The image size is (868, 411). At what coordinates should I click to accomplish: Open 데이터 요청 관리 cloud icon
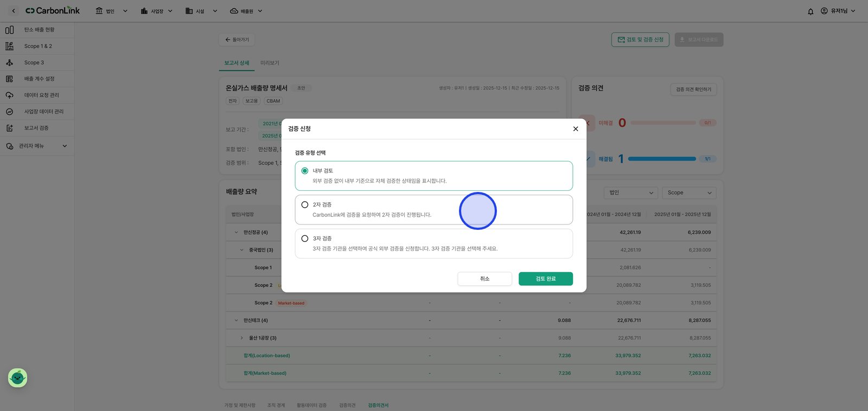(x=9, y=95)
